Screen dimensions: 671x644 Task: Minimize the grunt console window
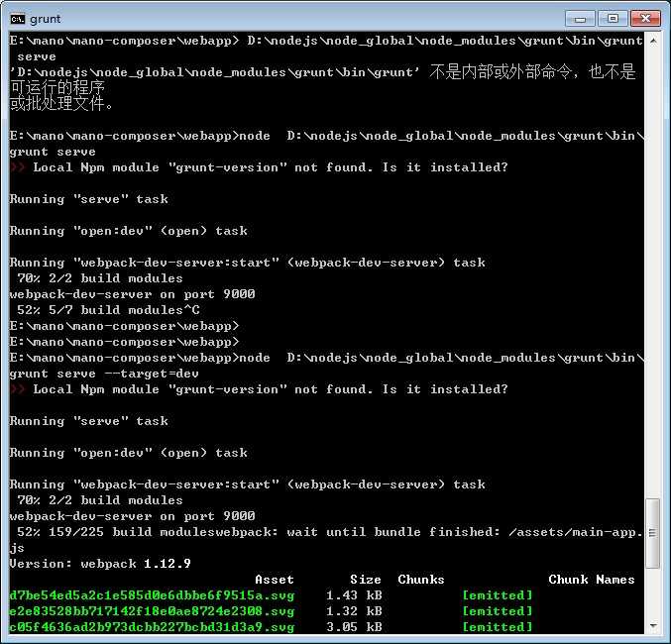pyautogui.click(x=580, y=19)
